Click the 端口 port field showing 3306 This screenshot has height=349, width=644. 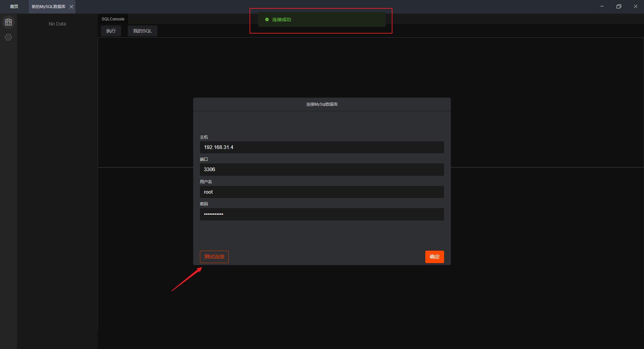coord(322,169)
